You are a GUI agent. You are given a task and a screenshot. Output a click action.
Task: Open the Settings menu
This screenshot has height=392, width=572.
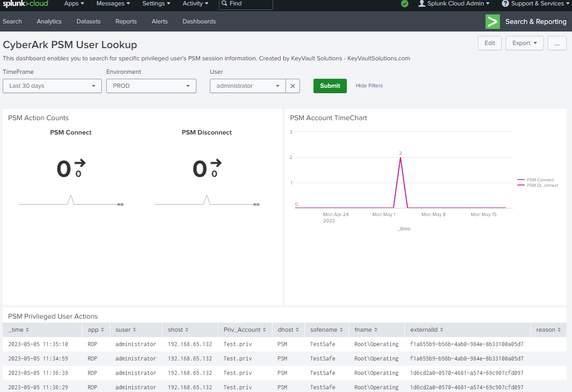click(156, 3)
